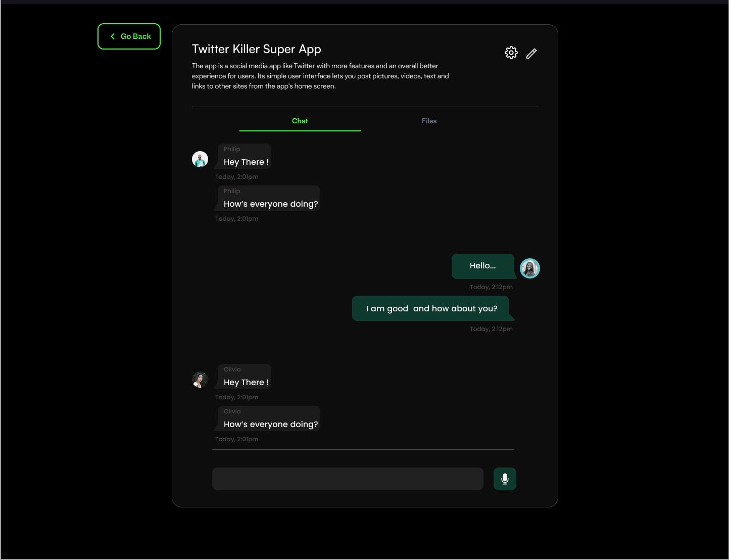Click the pencil edit icon
729x560 pixels.
click(531, 54)
